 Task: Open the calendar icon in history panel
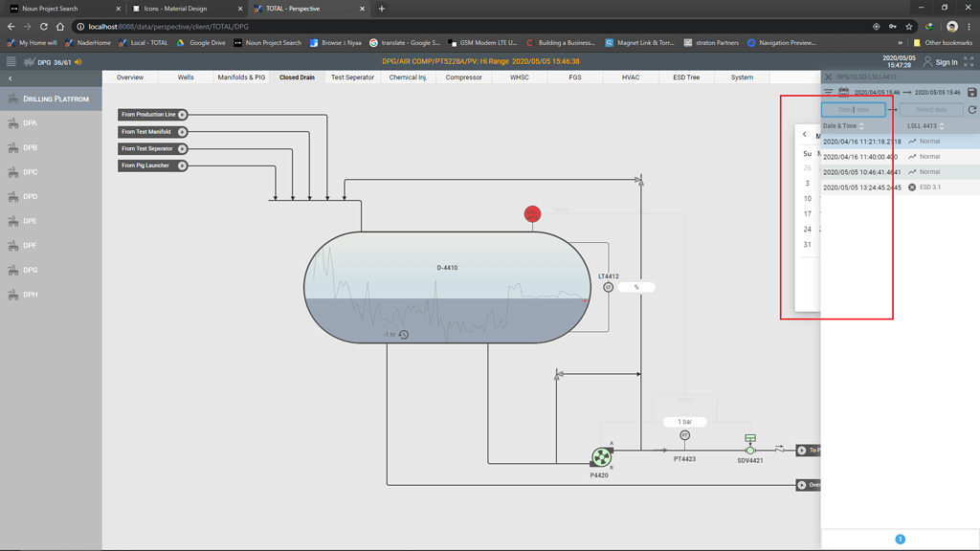[x=843, y=93]
